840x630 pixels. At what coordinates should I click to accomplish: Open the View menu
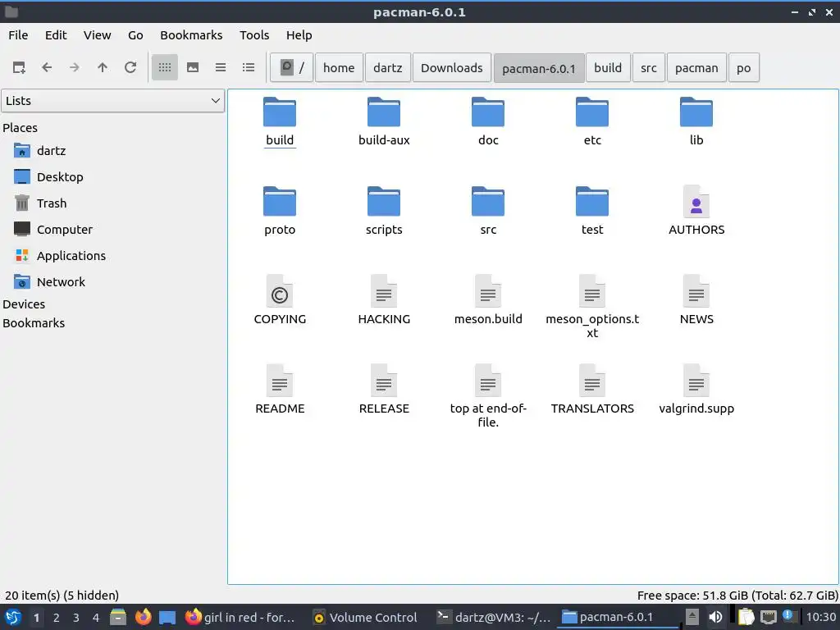pyautogui.click(x=97, y=34)
